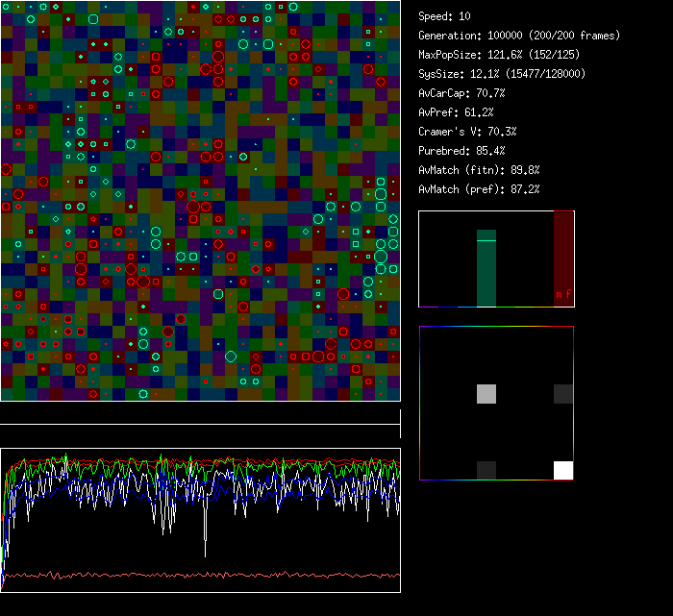The height and width of the screenshot is (616, 673).
Task: Select the light gray square in the matrix
Action: [486, 393]
